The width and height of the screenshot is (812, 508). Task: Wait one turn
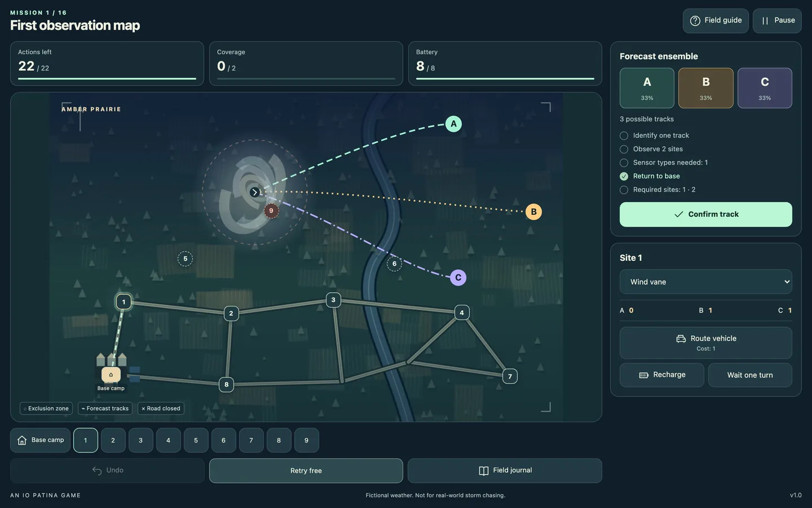[750, 375]
